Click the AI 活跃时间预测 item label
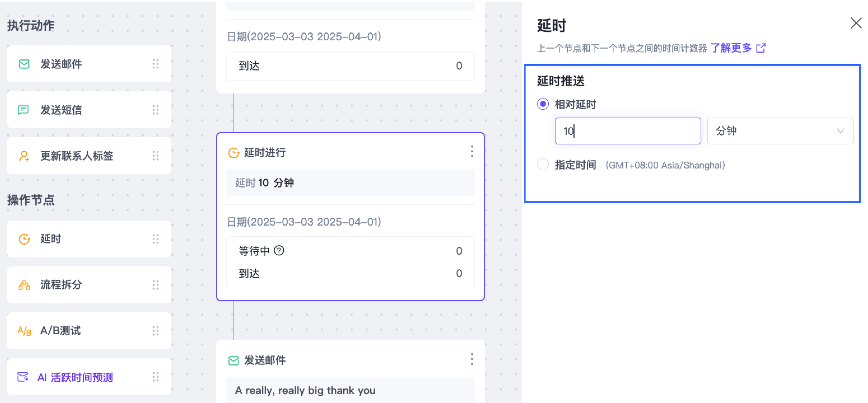Image resolution: width=868 pixels, height=403 pixels. point(75,377)
